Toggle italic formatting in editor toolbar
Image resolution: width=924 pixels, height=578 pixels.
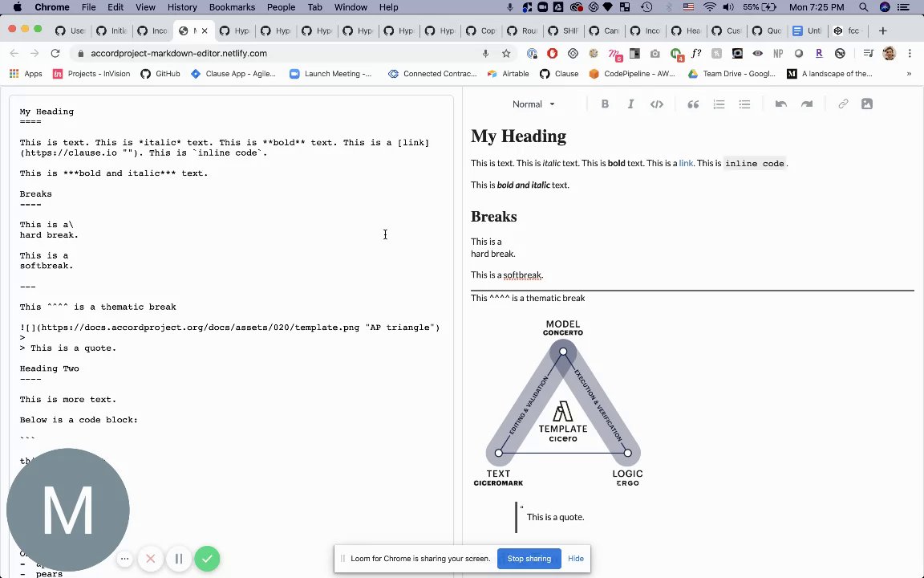pos(630,104)
